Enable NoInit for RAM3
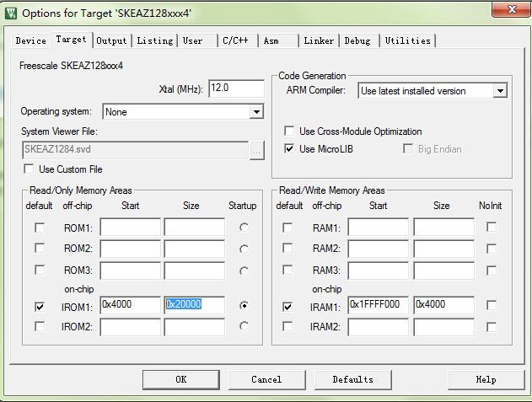 coord(492,271)
